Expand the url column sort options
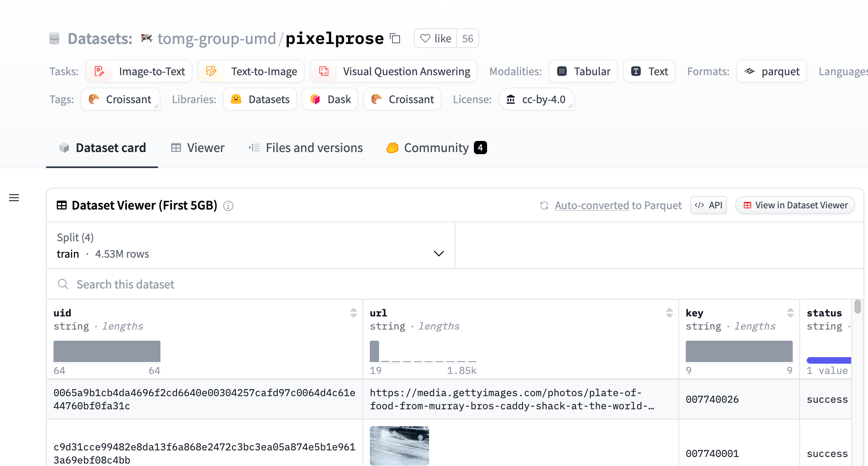The height and width of the screenshot is (466, 868). click(669, 313)
